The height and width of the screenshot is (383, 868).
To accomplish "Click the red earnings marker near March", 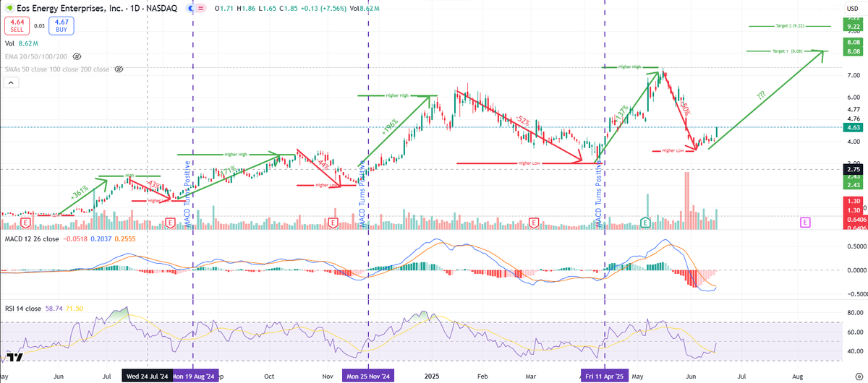I will tap(534, 222).
